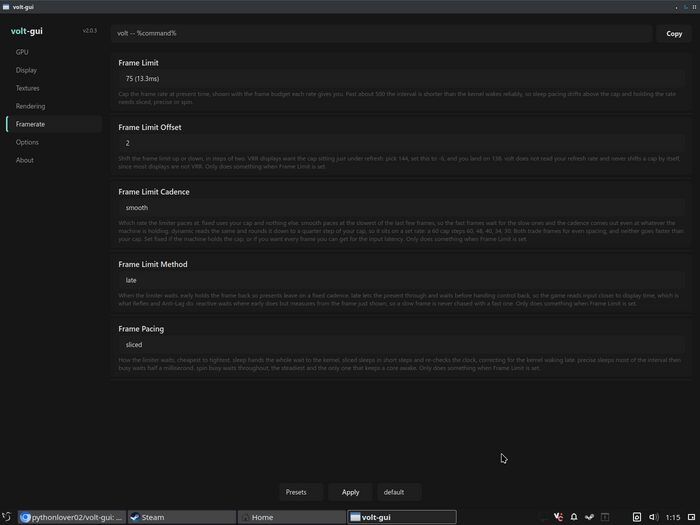Screen dimensions: 700x525
Task: Click the dim updates tray icon
Action: point(605,517)
